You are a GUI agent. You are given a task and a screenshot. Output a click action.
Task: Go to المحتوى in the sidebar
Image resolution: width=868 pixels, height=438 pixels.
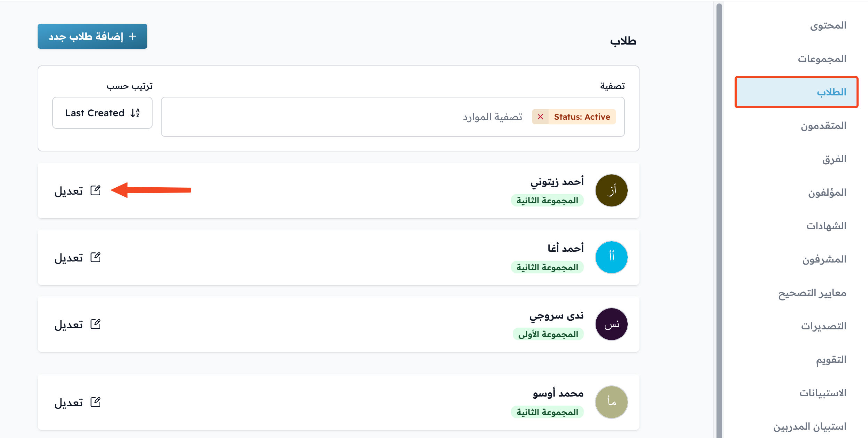tap(828, 25)
